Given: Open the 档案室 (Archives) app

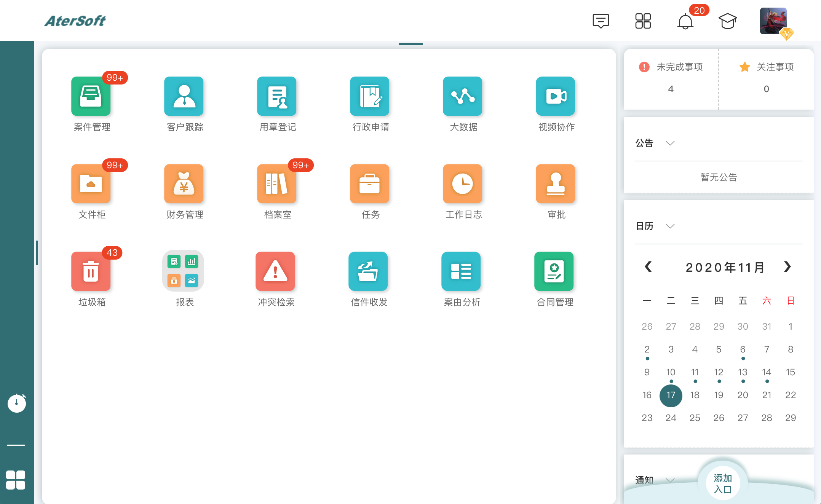Looking at the screenshot, I should tap(276, 184).
